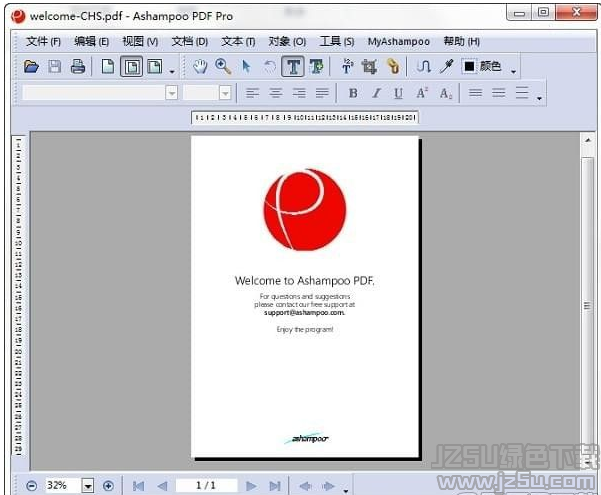Image resolution: width=601 pixels, height=495 pixels.
Task: Open the 32% zoom level dropdown
Action: 88,487
